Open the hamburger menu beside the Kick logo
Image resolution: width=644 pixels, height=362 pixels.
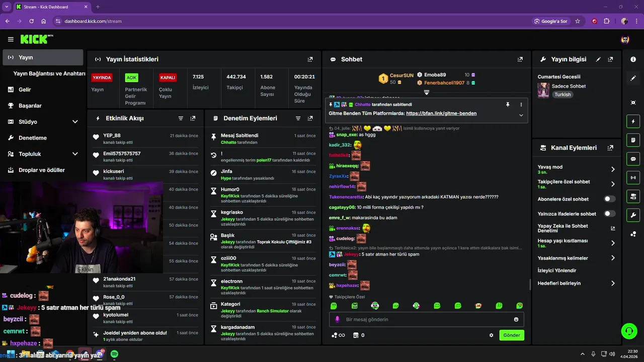(x=11, y=39)
